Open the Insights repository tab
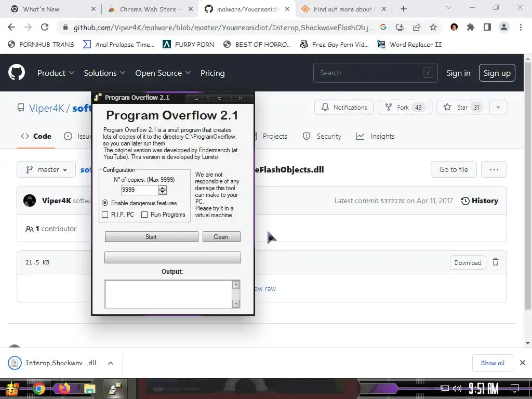This screenshot has width=532, height=399. [375, 136]
